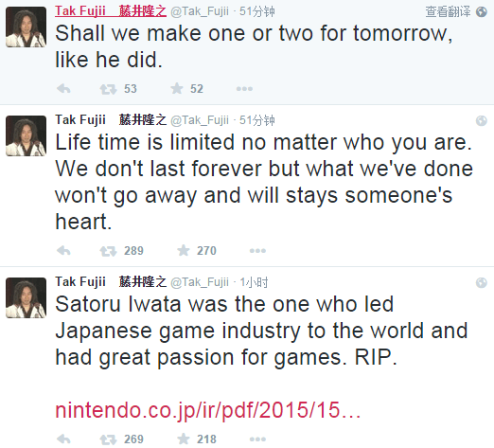Open the nintendo.co.jp PDF link
Viewport: 494px width, 448px height.
208,410
